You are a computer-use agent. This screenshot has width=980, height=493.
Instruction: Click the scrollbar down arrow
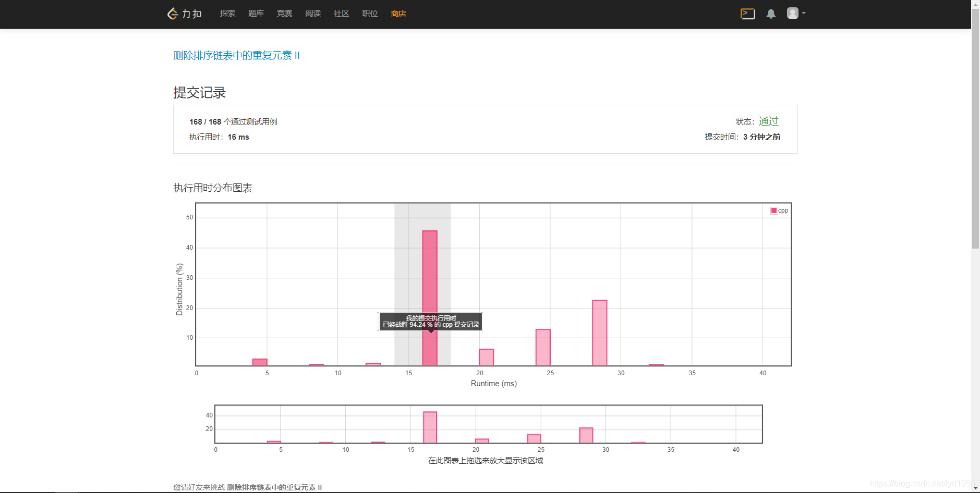(975, 488)
